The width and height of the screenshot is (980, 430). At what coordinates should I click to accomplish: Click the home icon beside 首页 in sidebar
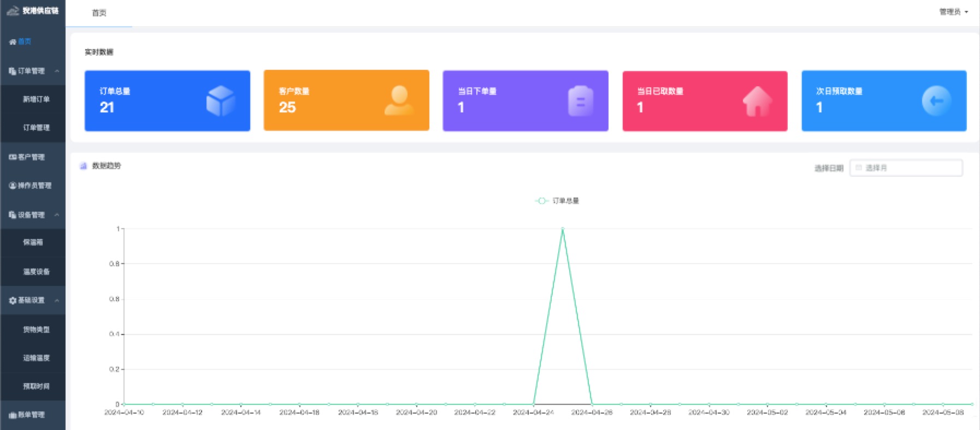[x=13, y=41]
